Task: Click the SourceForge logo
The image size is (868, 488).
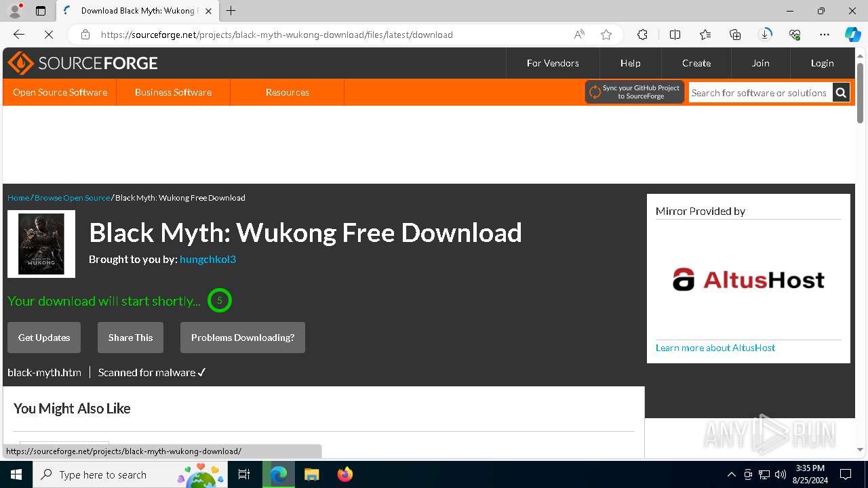Action: click(x=83, y=63)
